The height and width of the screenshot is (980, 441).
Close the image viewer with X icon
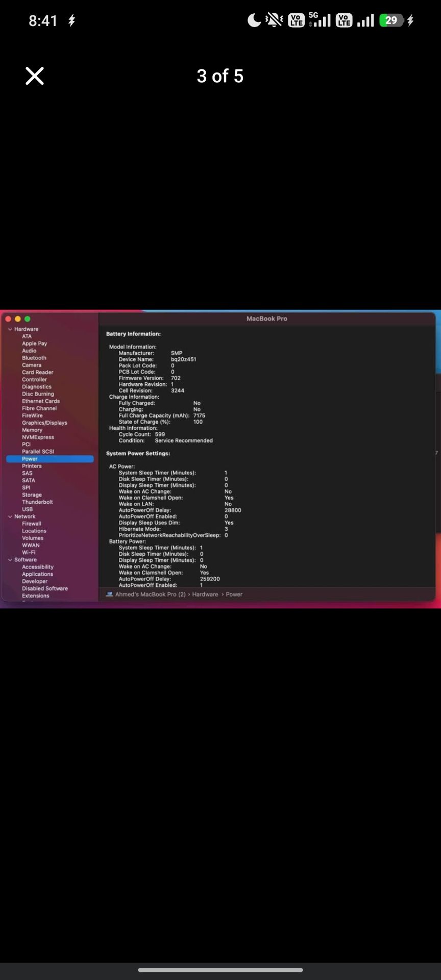[x=35, y=76]
